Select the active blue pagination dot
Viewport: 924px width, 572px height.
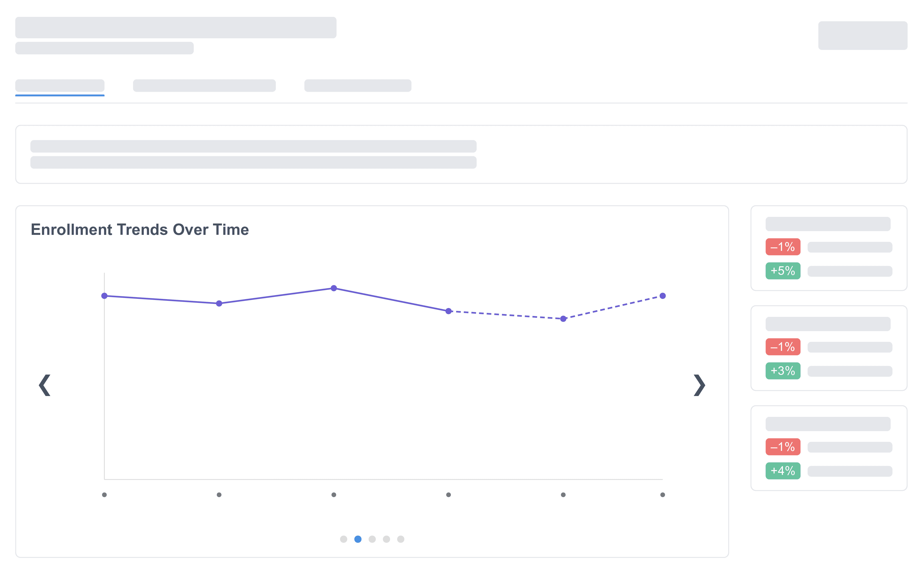pos(358,539)
